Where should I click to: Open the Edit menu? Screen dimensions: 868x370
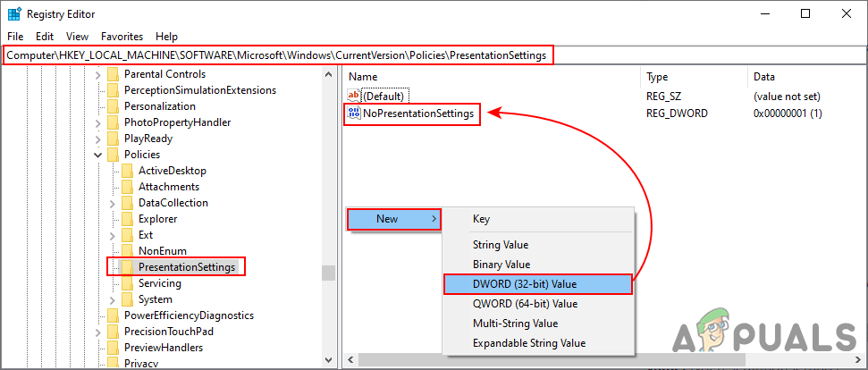click(45, 37)
